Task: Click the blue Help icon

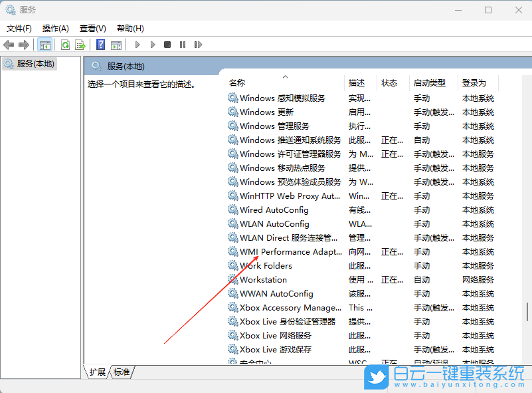Action: (x=100, y=45)
